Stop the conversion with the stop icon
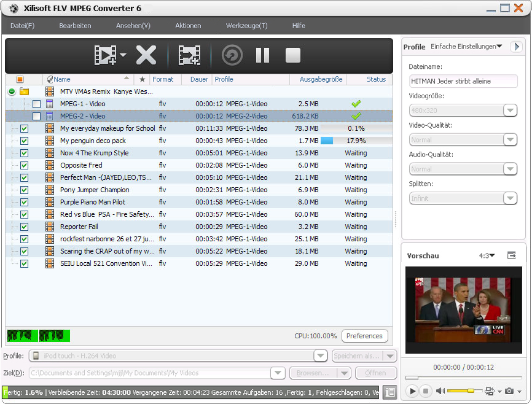 tap(293, 55)
